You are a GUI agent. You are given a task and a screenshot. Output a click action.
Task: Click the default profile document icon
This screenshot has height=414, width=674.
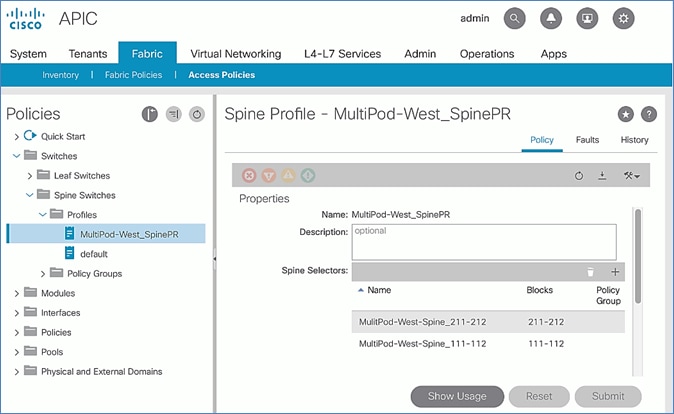tap(69, 253)
